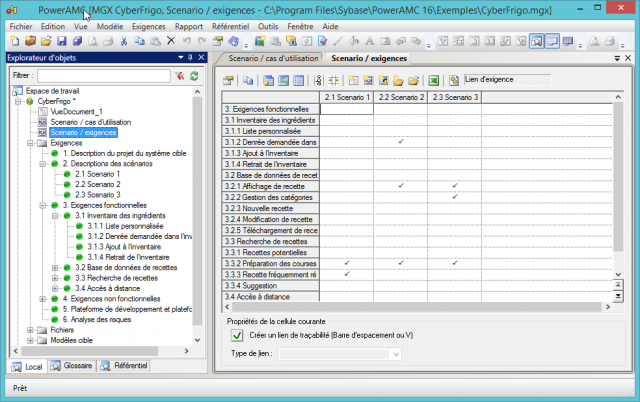
Task: Click the Save floppy disk icon
Action: coord(61,41)
